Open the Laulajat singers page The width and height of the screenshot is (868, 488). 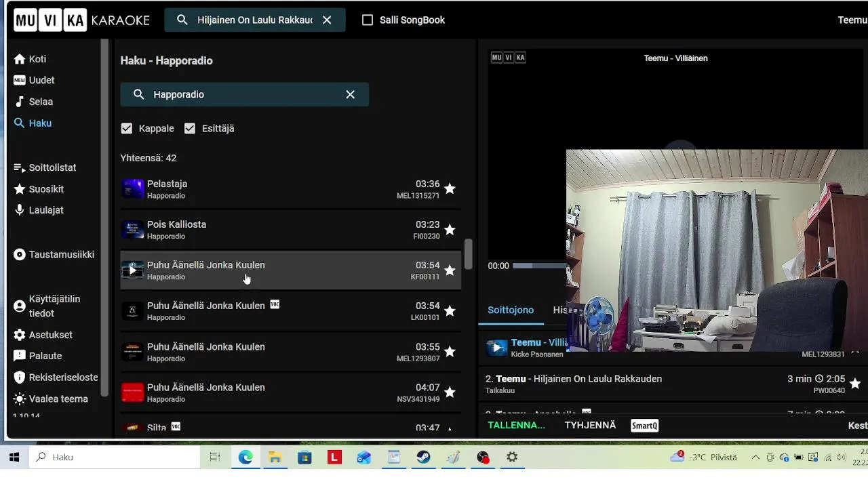[x=39, y=210]
